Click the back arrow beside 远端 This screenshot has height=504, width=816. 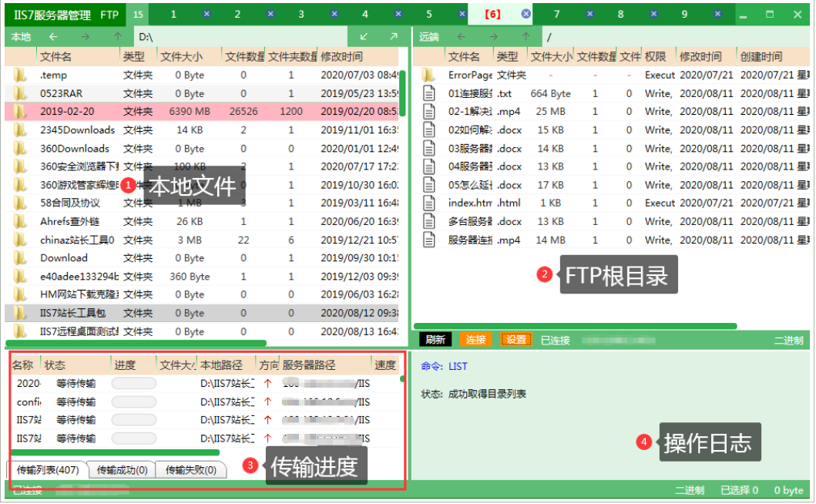(x=461, y=36)
